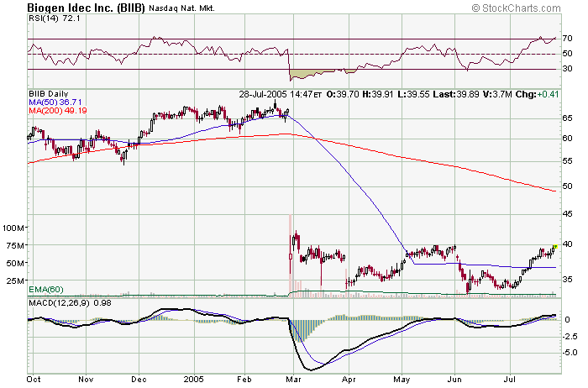
Task: Click the Chg:+0.41 change value
Action: (537, 94)
